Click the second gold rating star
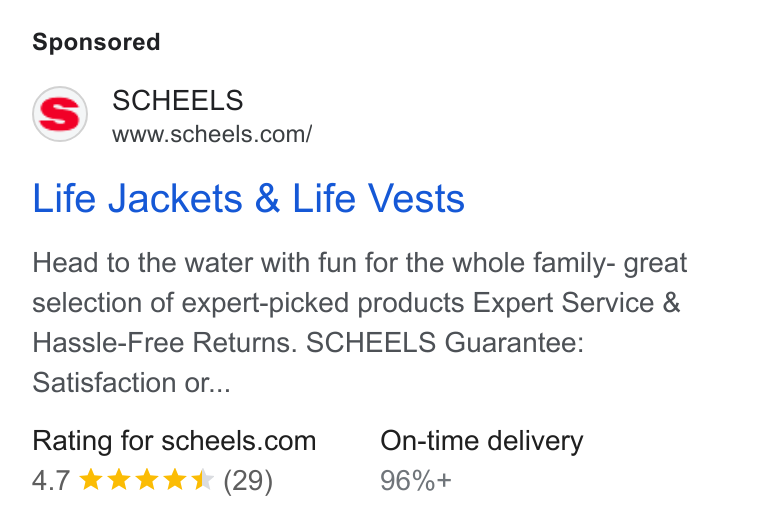 click(x=119, y=480)
